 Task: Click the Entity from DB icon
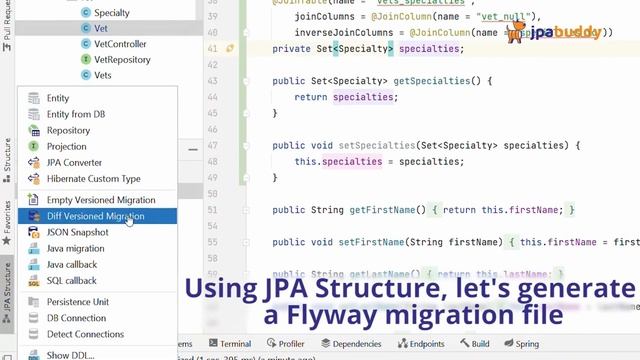(33, 114)
